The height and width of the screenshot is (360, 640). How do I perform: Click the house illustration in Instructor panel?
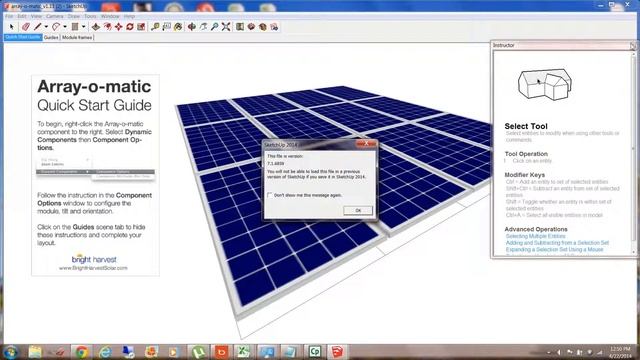[544, 83]
